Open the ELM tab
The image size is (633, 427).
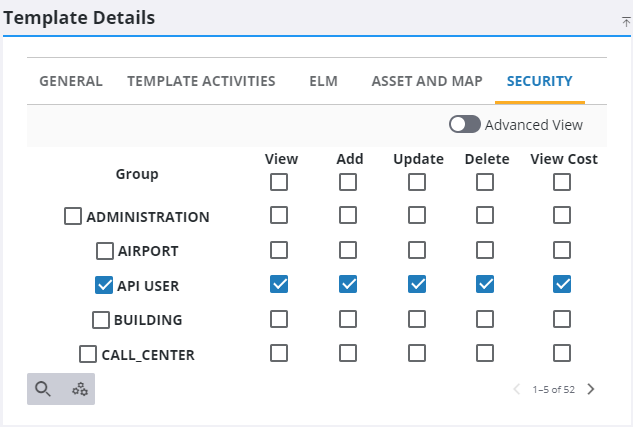click(323, 81)
